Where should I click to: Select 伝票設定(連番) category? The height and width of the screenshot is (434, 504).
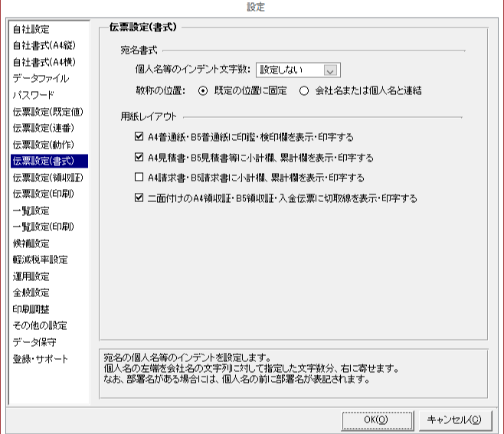click(x=44, y=128)
